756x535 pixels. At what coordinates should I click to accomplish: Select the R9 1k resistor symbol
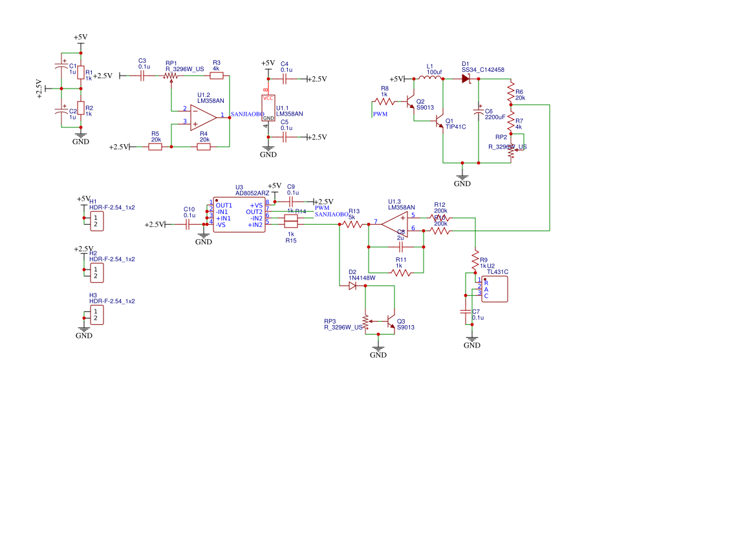point(475,258)
